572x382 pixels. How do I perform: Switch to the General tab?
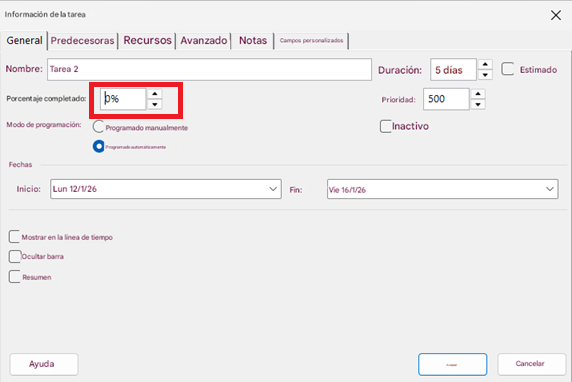click(24, 40)
